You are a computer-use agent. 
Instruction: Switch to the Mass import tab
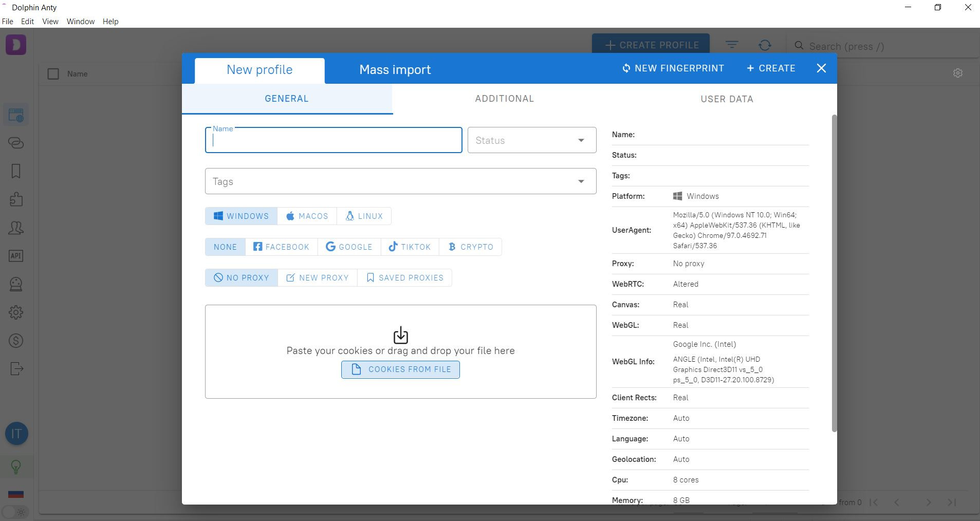click(x=395, y=69)
